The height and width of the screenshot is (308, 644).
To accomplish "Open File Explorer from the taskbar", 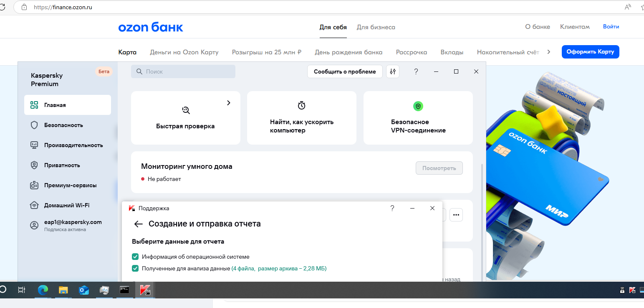I will [63, 290].
